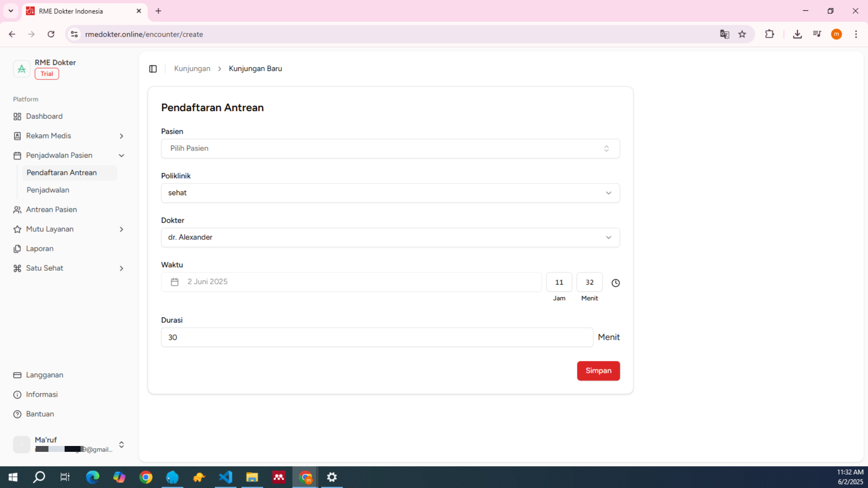This screenshot has width=868, height=488.
Task: Open the Poliklinik sehat dropdown
Action: (x=390, y=193)
